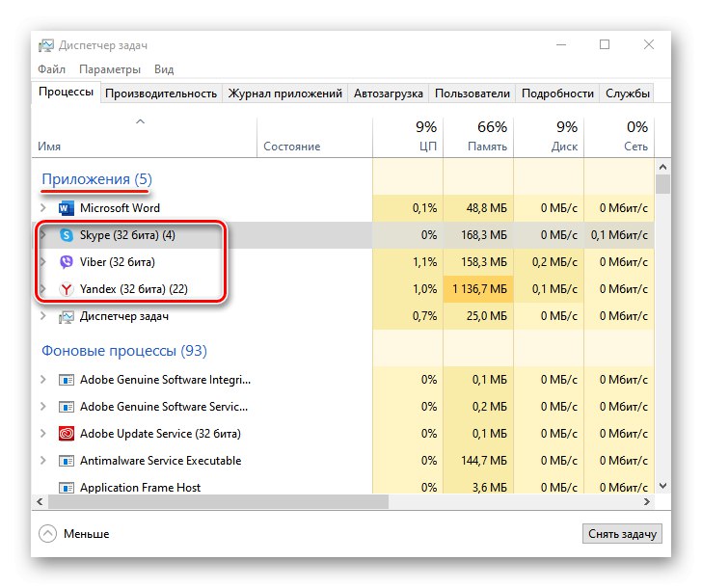The width and height of the screenshot is (702, 588).
Task: Click the Снять задачу button
Action: point(623,533)
